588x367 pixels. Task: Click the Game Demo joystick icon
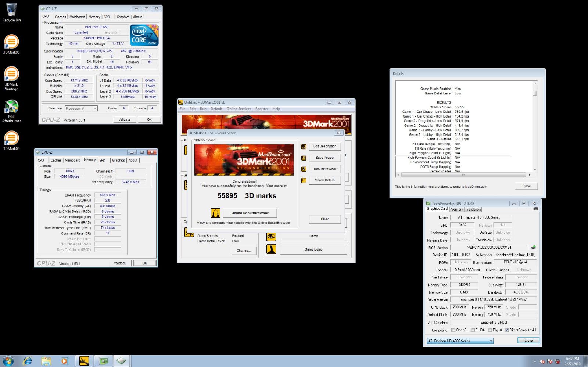point(271,249)
